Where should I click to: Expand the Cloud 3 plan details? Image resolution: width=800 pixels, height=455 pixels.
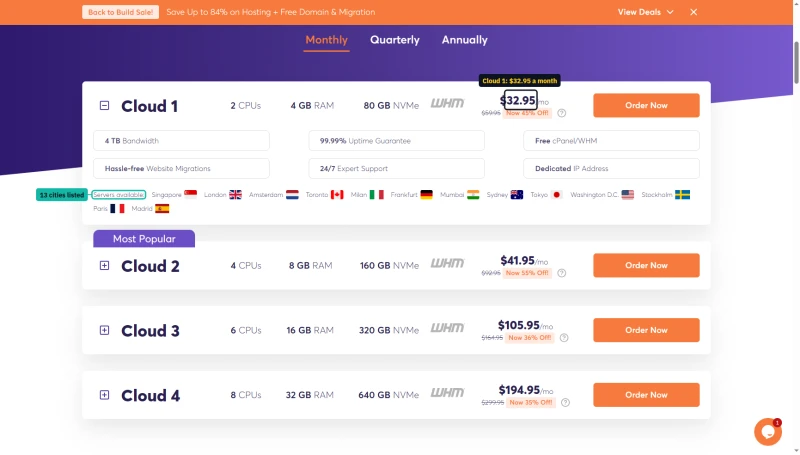pyautogui.click(x=104, y=330)
